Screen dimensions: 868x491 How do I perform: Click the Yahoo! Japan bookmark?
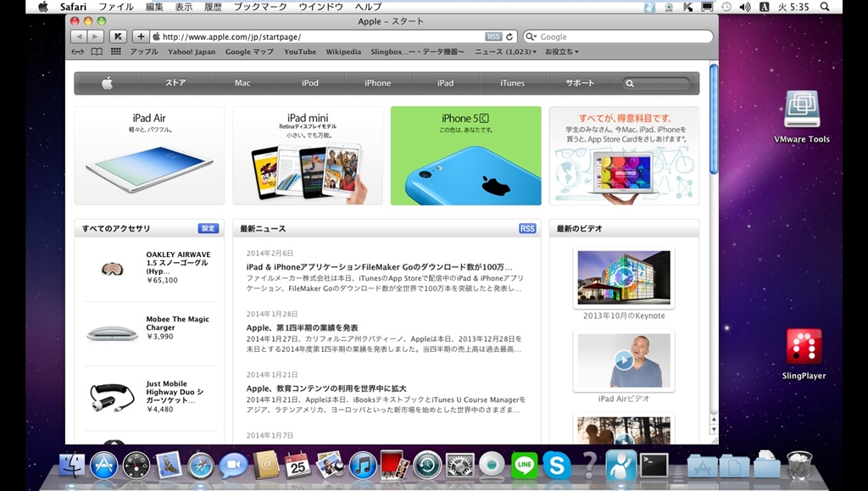coord(192,52)
